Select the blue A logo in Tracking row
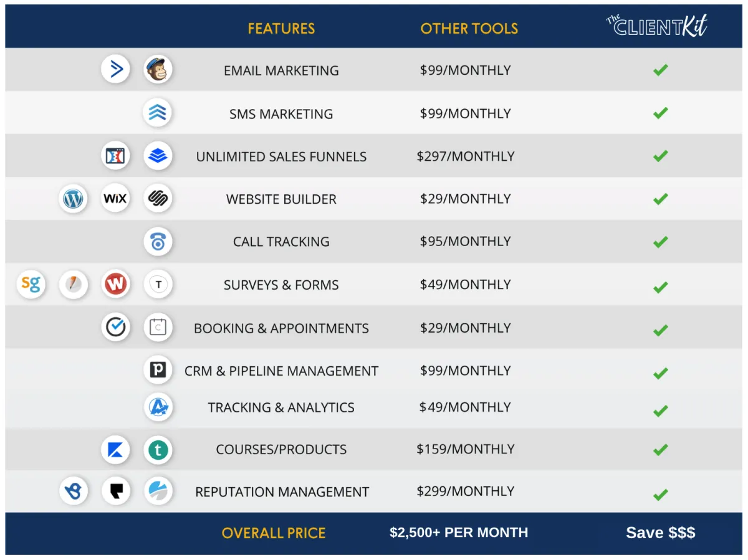Screen dimensions: 748x560 tap(158, 407)
